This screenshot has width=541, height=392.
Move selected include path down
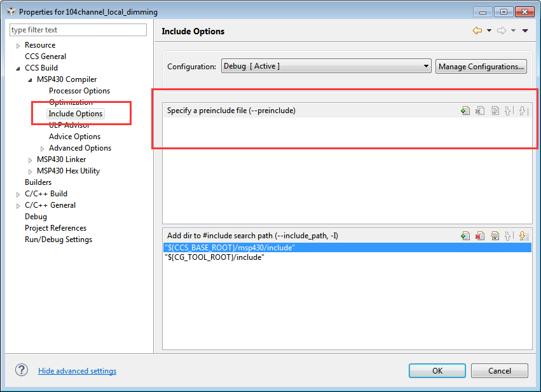click(523, 236)
